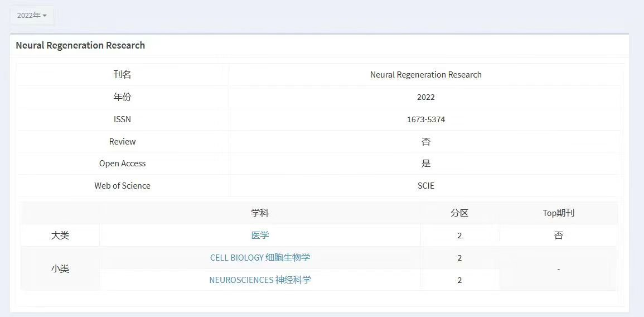Click the Neural Regeneration Research panel heading
The width and height of the screenshot is (644, 317).
80,45
